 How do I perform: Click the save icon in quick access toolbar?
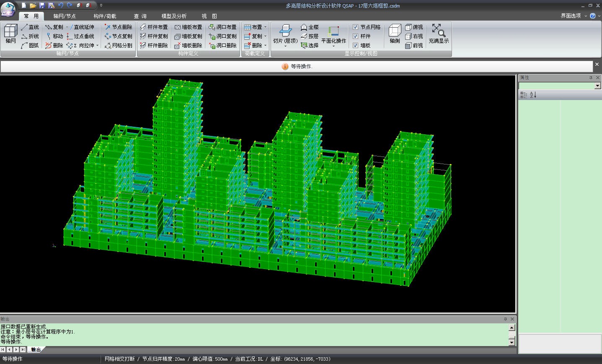[x=42, y=5]
